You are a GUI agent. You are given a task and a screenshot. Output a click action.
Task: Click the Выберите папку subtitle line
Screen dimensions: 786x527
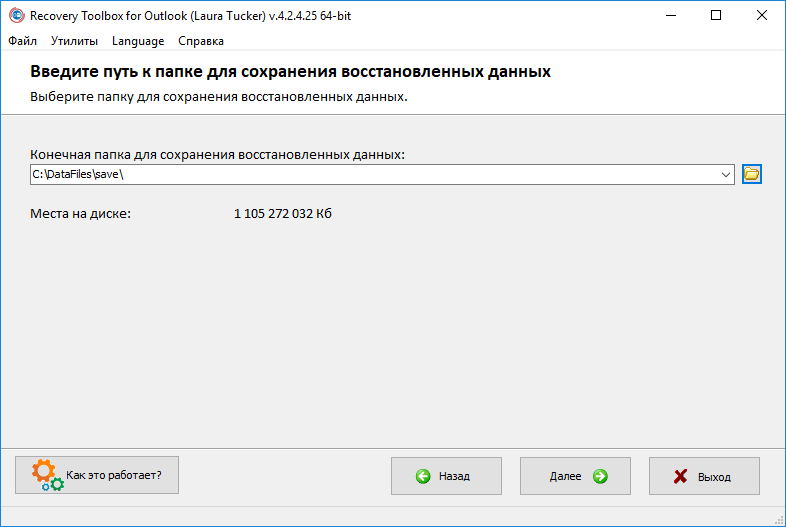pos(219,96)
